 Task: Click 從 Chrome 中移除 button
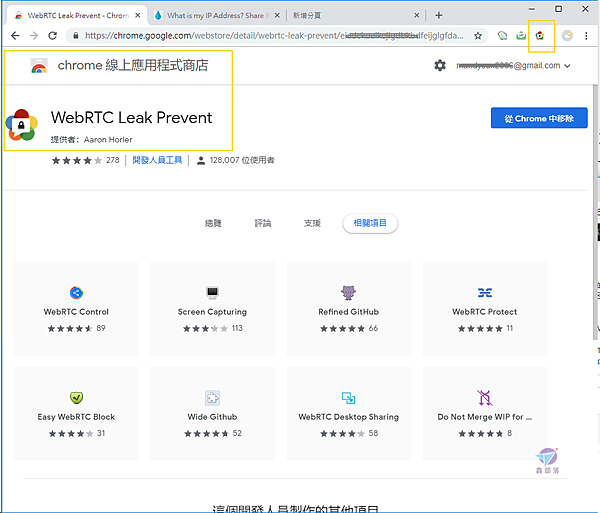pyautogui.click(x=539, y=118)
